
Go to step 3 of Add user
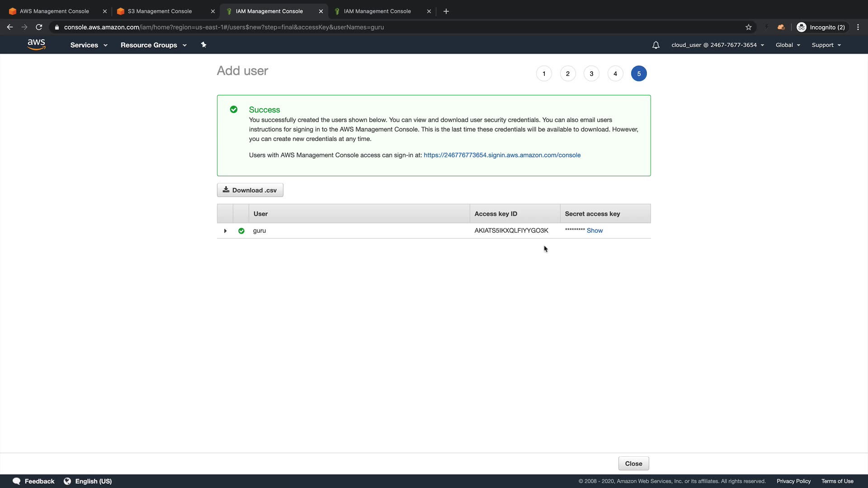pos(591,74)
